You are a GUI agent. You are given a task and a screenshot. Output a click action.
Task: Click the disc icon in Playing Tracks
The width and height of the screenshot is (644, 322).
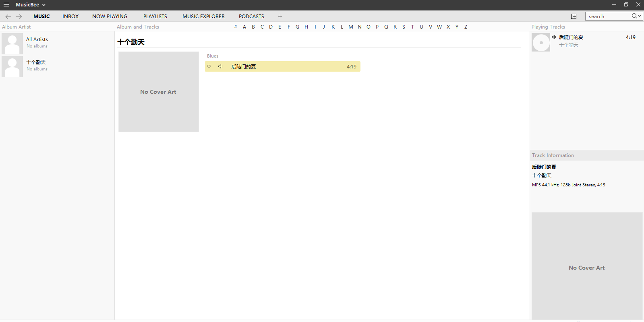541,42
